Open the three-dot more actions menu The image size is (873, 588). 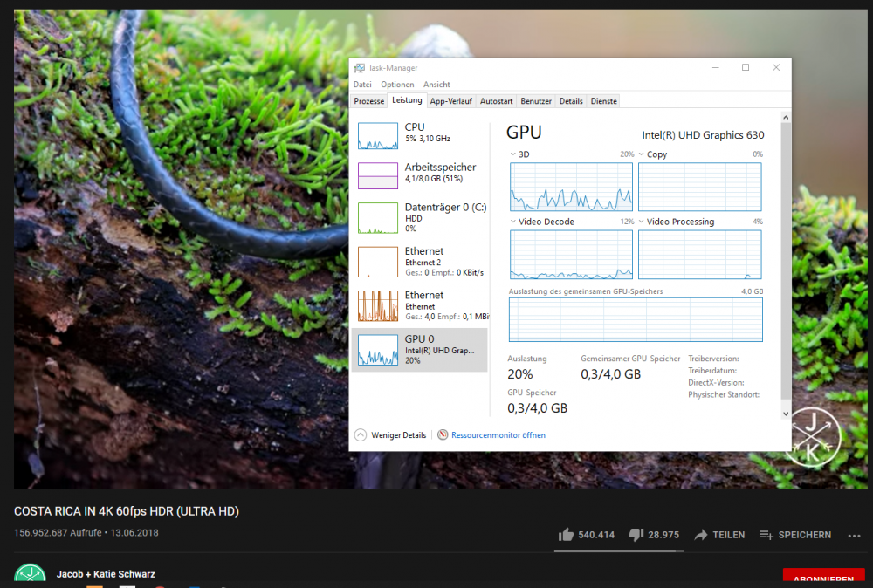(x=854, y=536)
